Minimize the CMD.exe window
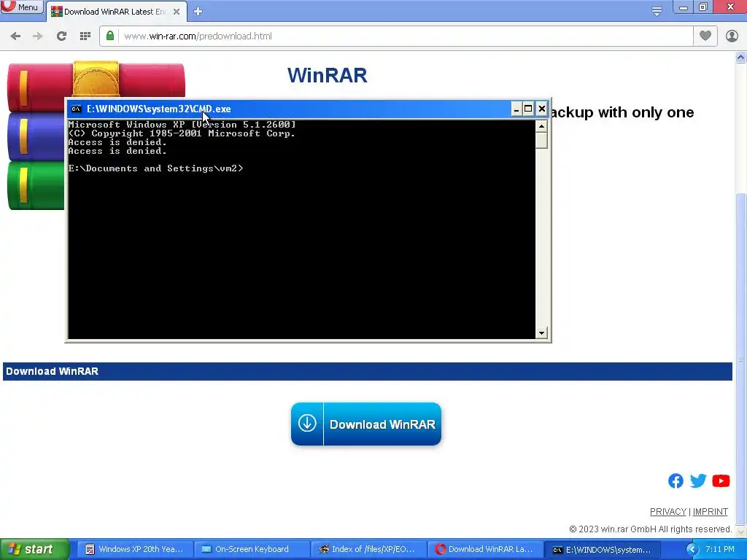 pos(516,109)
